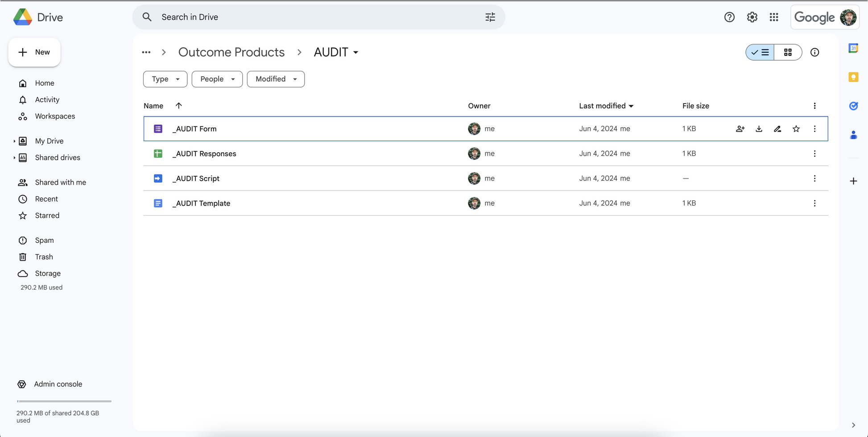Reverse the Name column sort direction

(x=179, y=106)
